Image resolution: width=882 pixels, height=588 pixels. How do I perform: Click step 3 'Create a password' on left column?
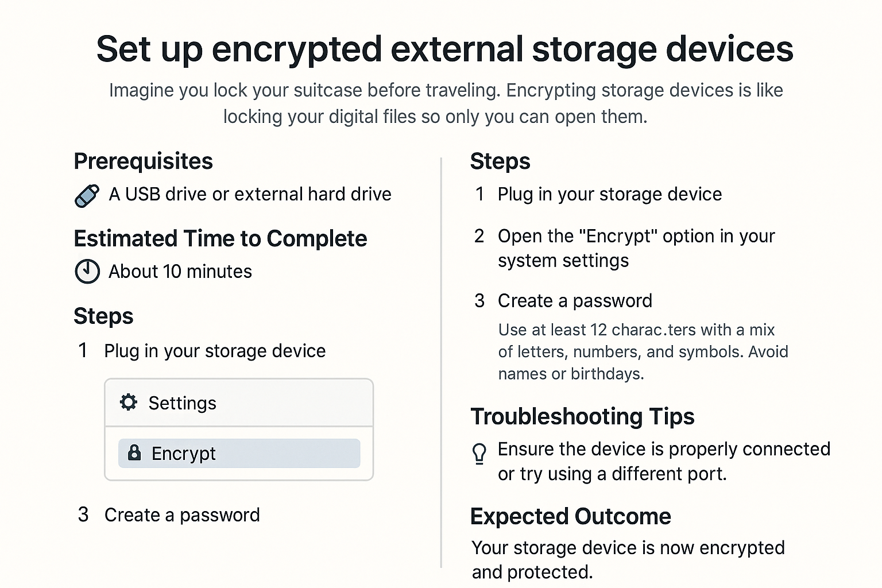coord(181,514)
